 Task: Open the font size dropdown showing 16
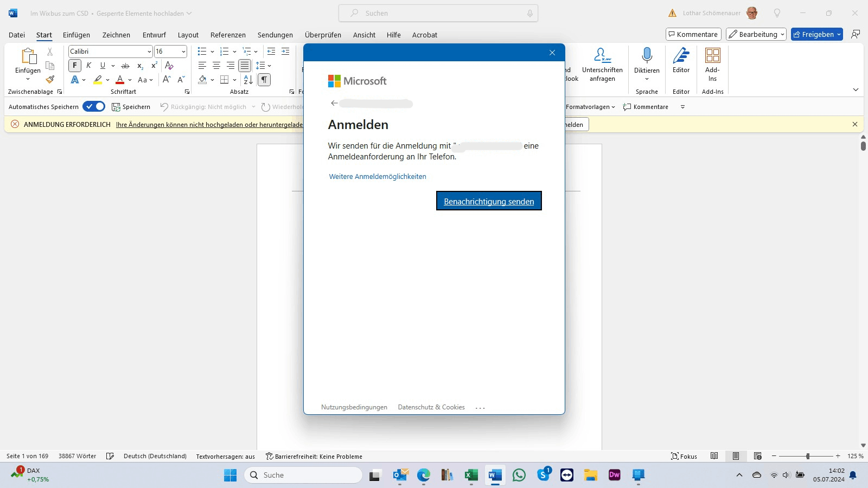pyautogui.click(x=183, y=52)
